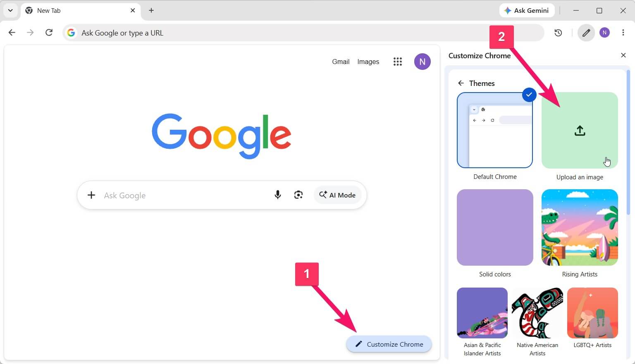
Task: Click the browser back arrow
Action: 12,33
